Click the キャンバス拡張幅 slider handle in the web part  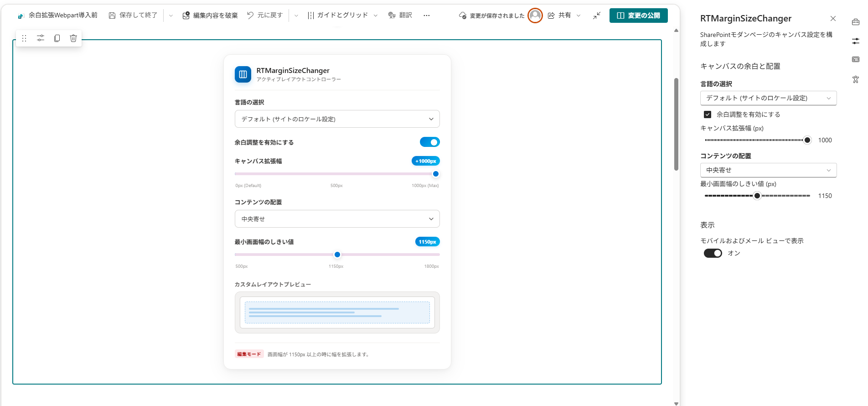(x=436, y=174)
